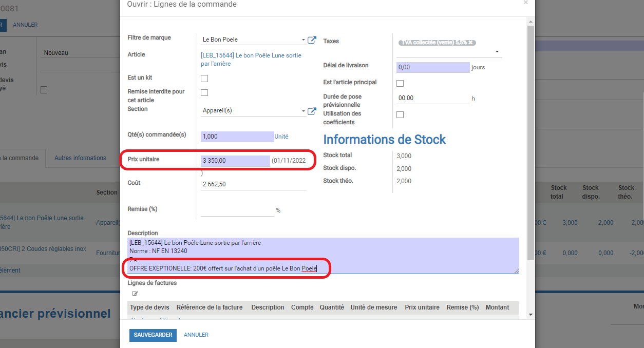Switch to the Autres informations tab
Image resolution: width=644 pixels, height=348 pixels.
(x=80, y=158)
